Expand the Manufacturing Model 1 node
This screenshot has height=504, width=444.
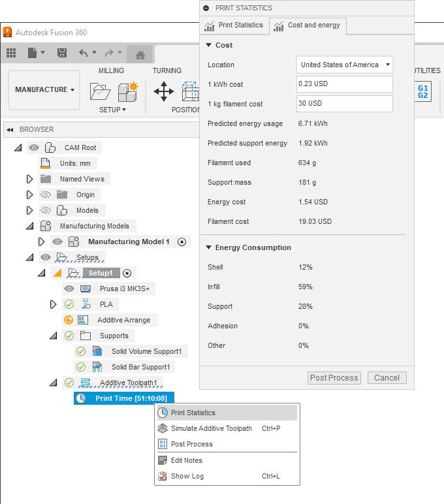41,242
